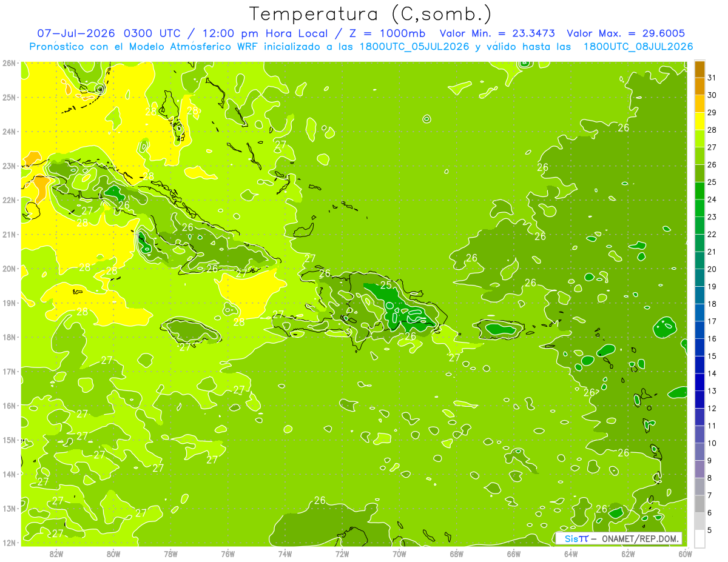Image resolution: width=728 pixels, height=562 pixels.
Task: Click the "25" contour label over Hispaniola
Action: pos(386,285)
